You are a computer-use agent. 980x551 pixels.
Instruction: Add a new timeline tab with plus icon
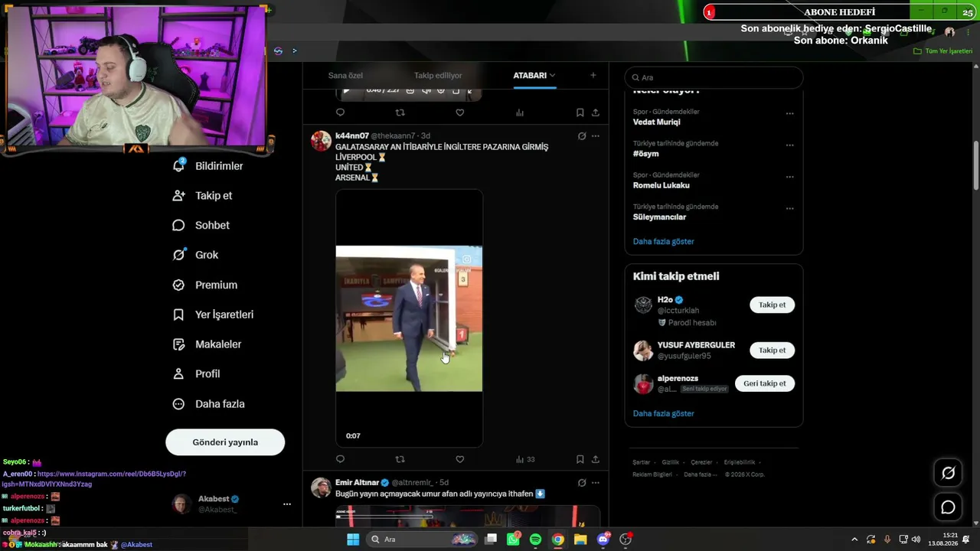click(x=593, y=76)
